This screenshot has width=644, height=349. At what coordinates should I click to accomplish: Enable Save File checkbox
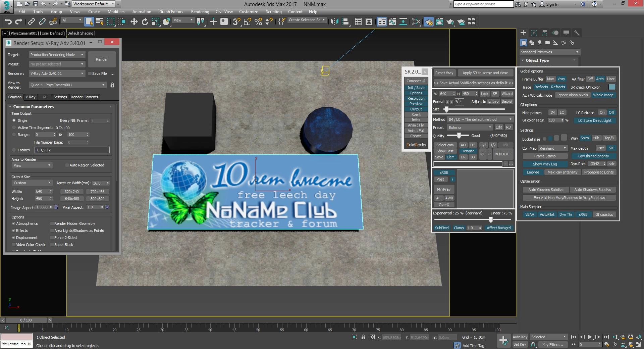[x=90, y=73]
